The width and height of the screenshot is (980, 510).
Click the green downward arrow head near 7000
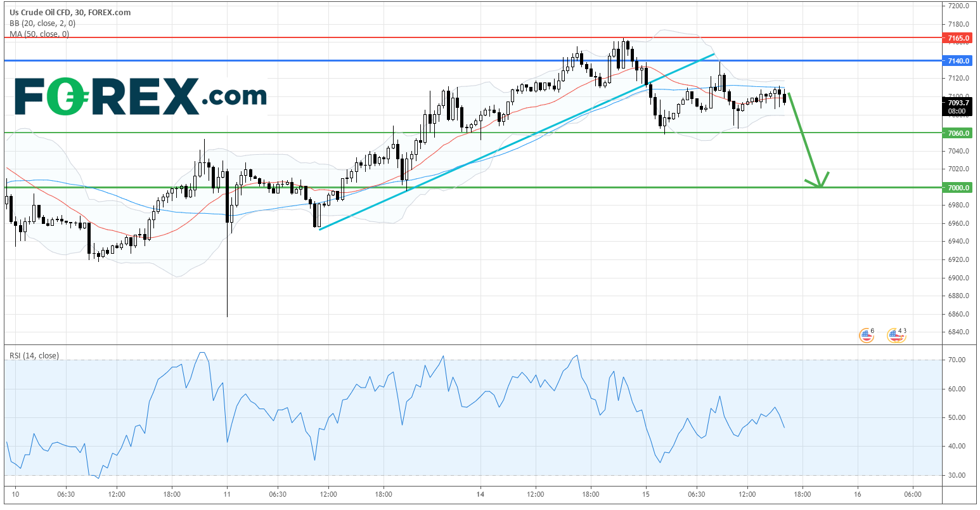(x=820, y=184)
